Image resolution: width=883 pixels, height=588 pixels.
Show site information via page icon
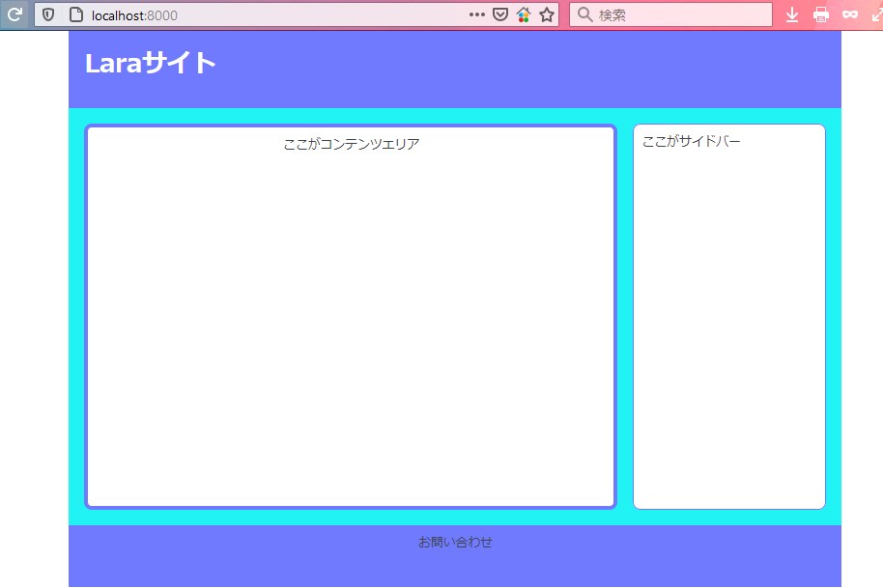click(76, 14)
